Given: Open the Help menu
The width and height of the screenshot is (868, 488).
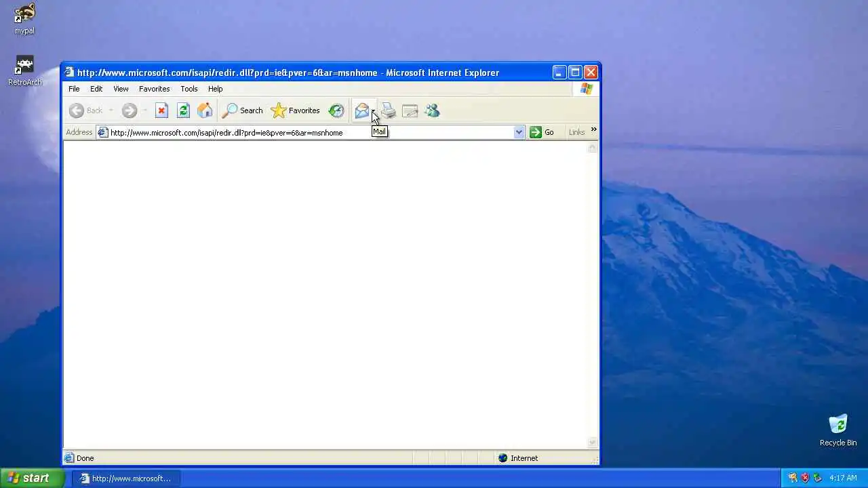Looking at the screenshot, I should click(215, 89).
